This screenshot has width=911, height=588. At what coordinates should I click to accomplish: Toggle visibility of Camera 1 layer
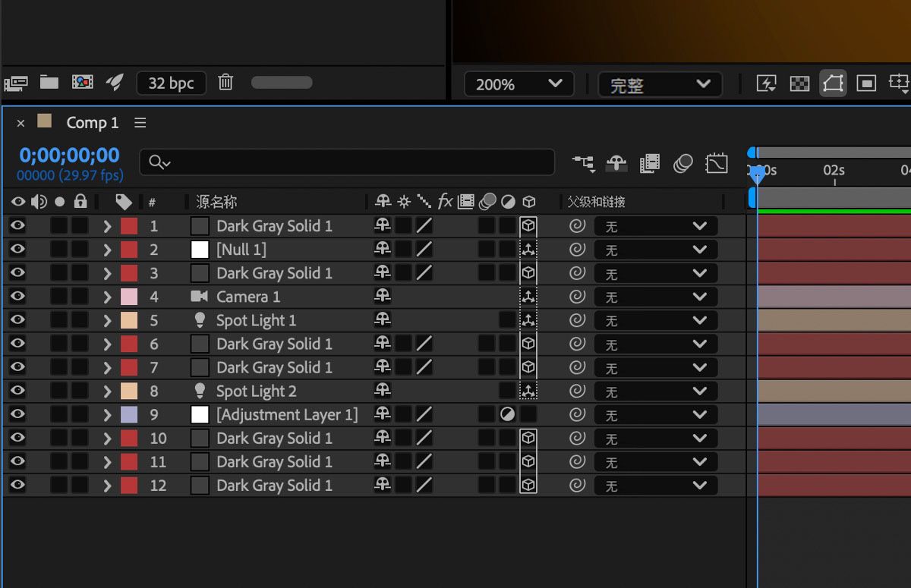17,296
